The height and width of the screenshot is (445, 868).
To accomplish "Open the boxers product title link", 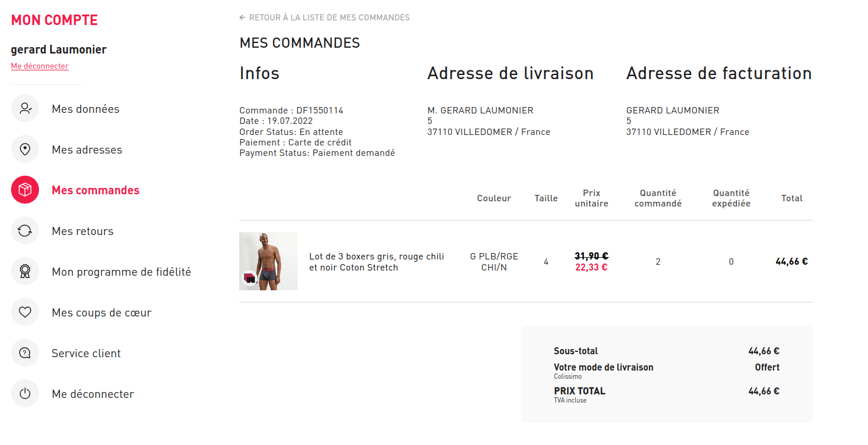I will [376, 262].
